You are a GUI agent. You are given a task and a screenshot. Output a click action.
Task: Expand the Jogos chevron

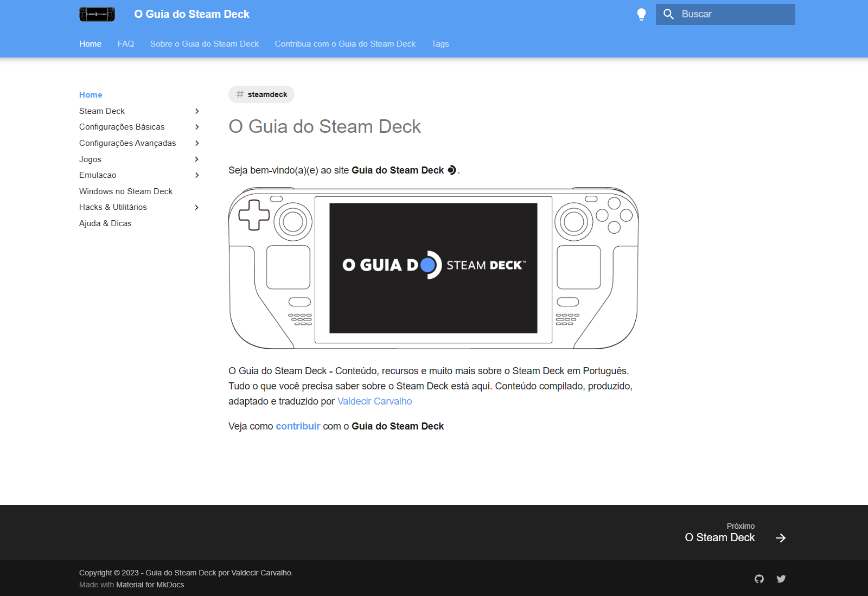click(x=197, y=159)
